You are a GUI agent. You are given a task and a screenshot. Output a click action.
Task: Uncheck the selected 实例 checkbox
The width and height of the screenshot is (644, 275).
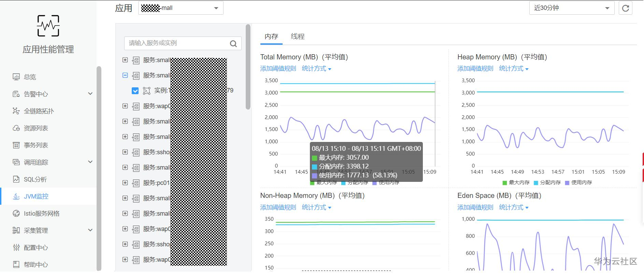tap(135, 91)
